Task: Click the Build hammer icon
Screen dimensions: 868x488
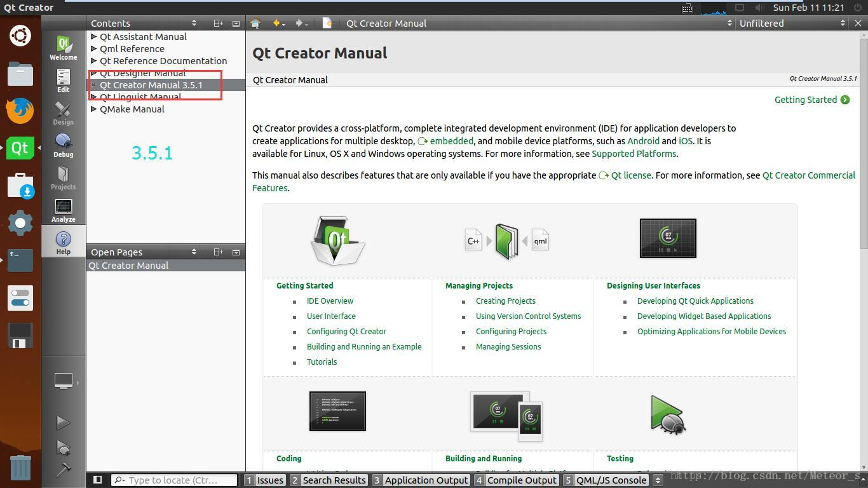Action: click(64, 470)
